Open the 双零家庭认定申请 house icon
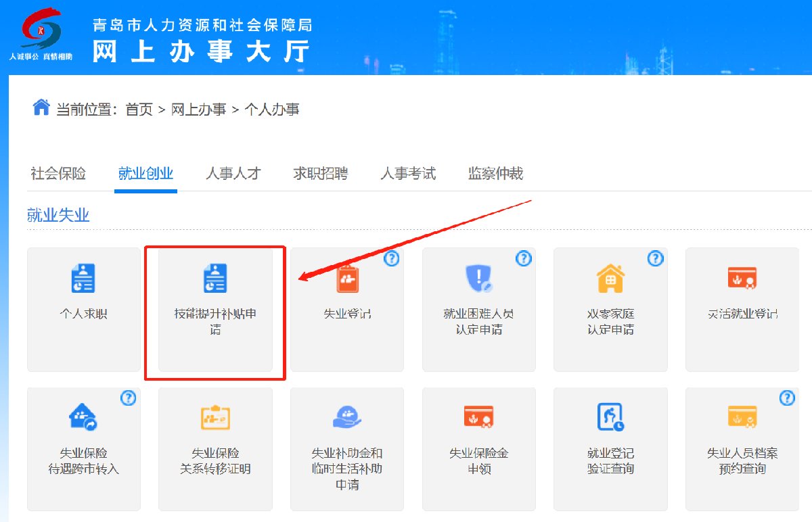The height and width of the screenshot is (522, 812). pyautogui.click(x=610, y=278)
